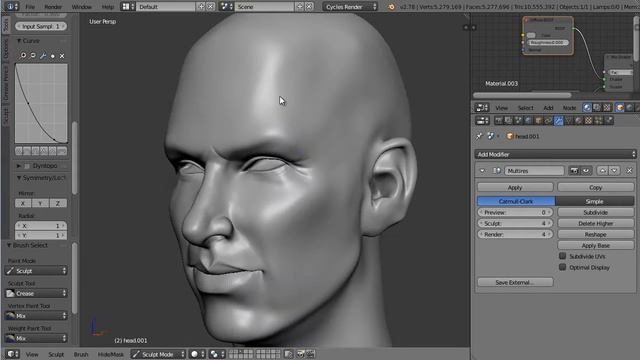Image resolution: width=640 pixels, height=360 pixels.
Task: Delete the selected curve point
Action: point(62,56)
